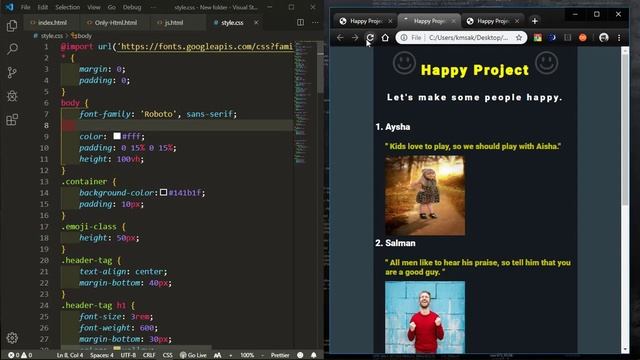Click the body breadcrumb symbol
640x360 pixels.
pos(81,36)
